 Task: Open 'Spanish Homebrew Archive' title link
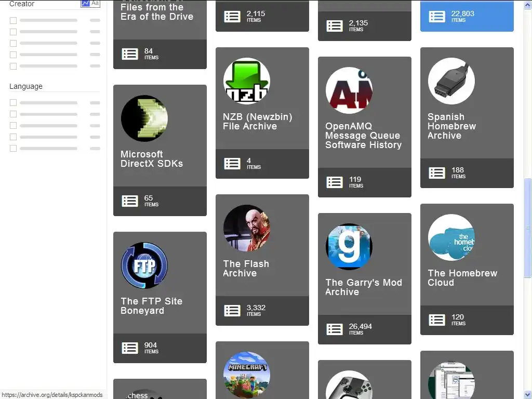tap(451, 126)
